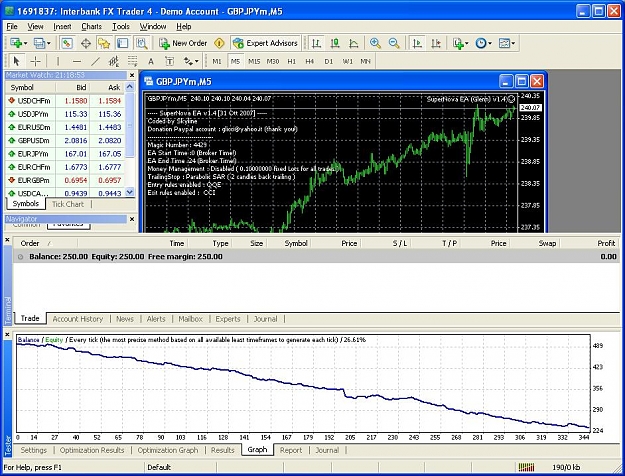Viewport: 625px width, 476px height.
Task: Click the Zoom In magnifier icon
Action: 375,43
